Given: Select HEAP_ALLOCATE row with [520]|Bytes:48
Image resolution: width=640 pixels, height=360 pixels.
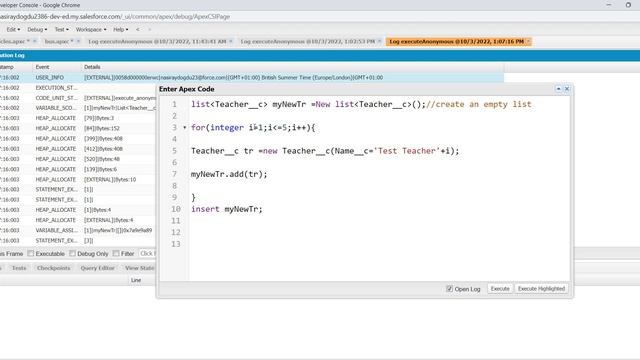Looking at the screenshot, I should 78,159.
